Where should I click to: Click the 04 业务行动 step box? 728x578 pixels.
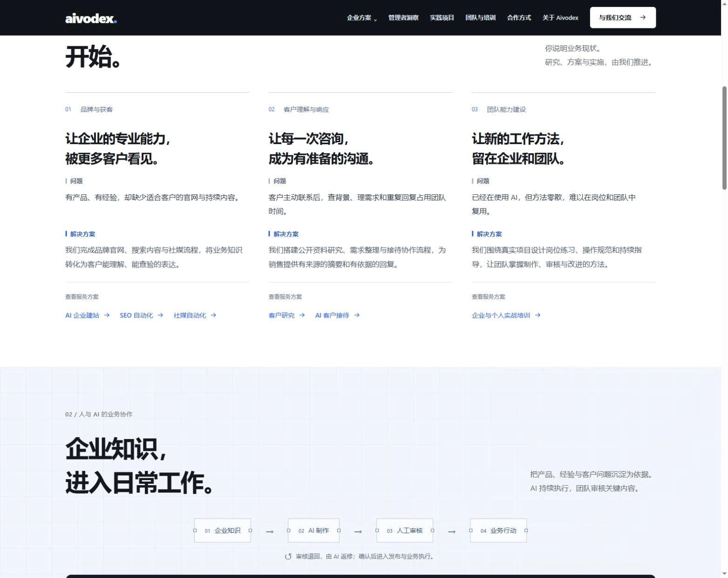click(498, 530)
